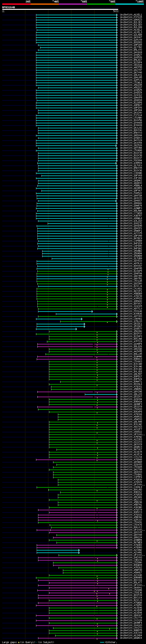Select the UniRef100_B9VV87 entry

pyautogui.click(x=131, y=266)
